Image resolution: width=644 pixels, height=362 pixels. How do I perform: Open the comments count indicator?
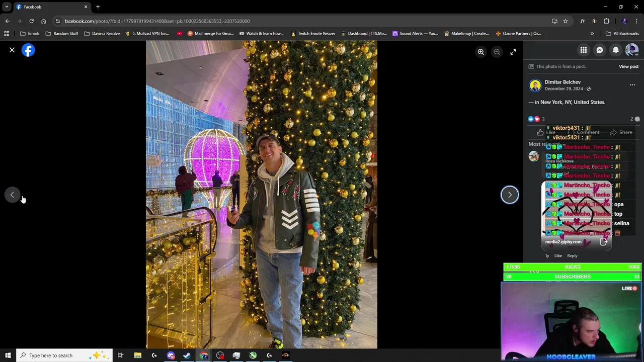click(x=635, y=119)
